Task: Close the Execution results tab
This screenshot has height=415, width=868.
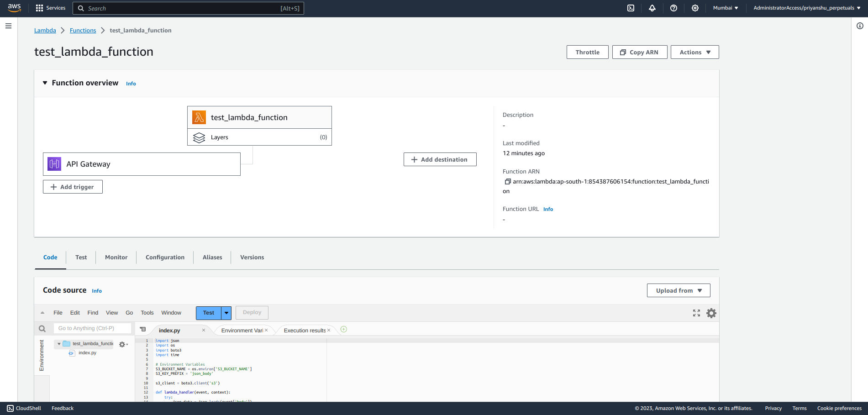Action: tap(329, 330)
